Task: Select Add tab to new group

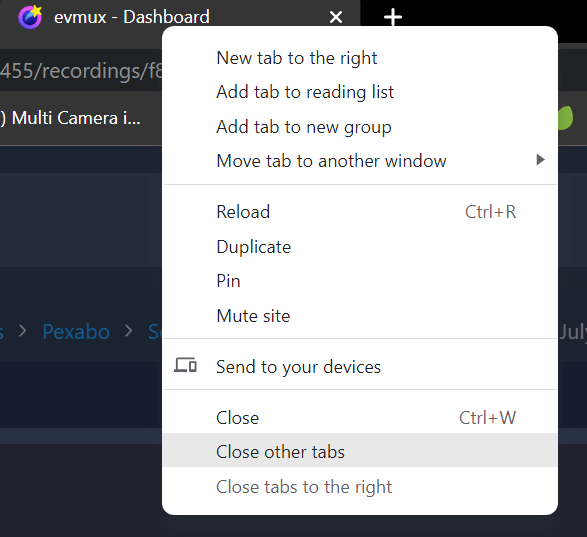Action: (x=360, y=127)
